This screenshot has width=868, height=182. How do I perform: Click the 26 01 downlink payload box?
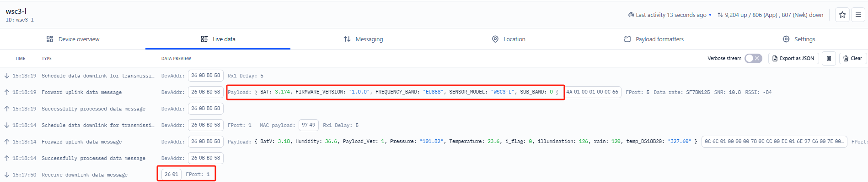coord(171,174)
